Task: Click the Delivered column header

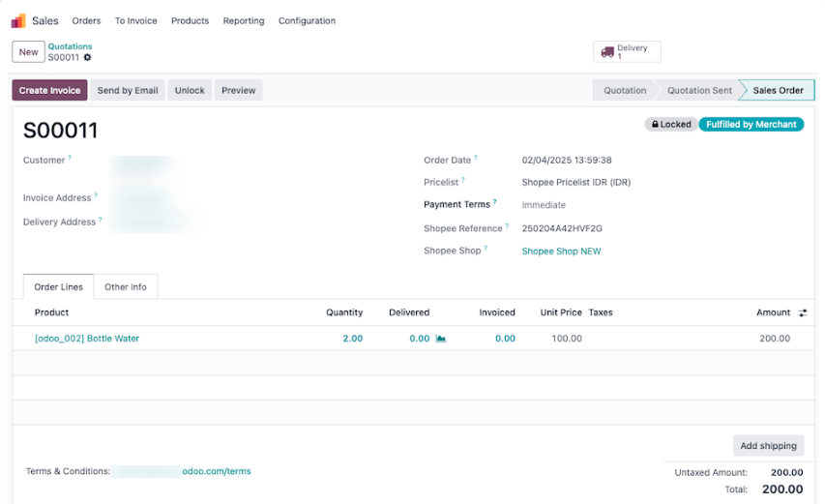Action: pos(409,312)
